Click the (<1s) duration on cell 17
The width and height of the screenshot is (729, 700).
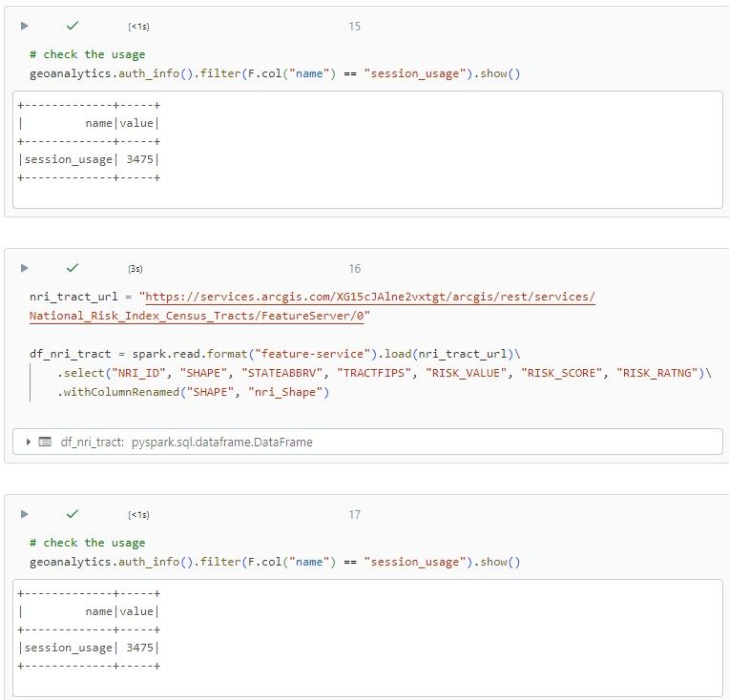[137, 515]
